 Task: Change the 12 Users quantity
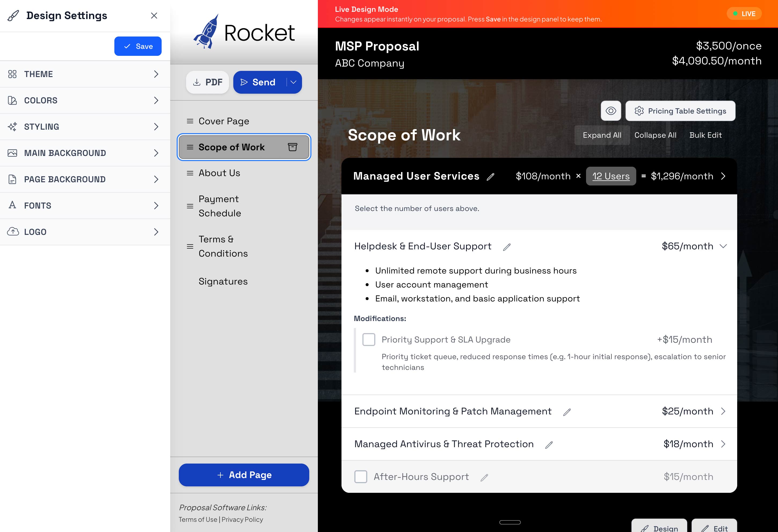611,176
